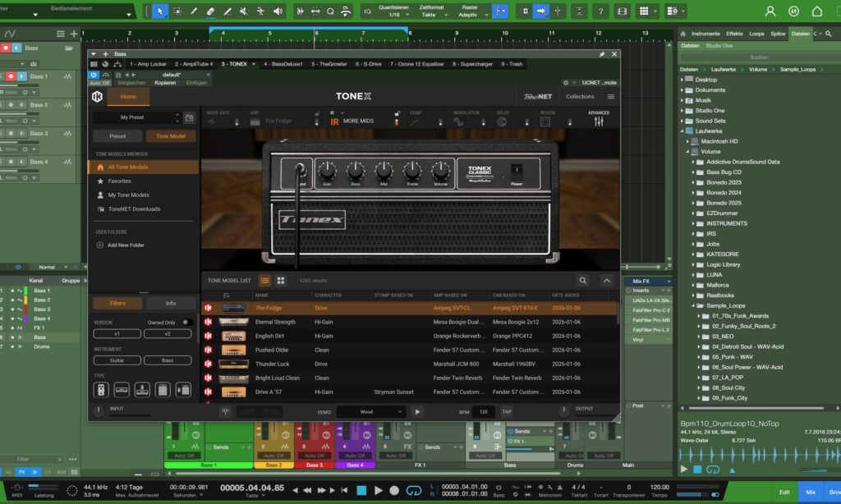841x504 pixels.
Task: Open the Collections tab in TONEX
Action: (x=580, y=96)
